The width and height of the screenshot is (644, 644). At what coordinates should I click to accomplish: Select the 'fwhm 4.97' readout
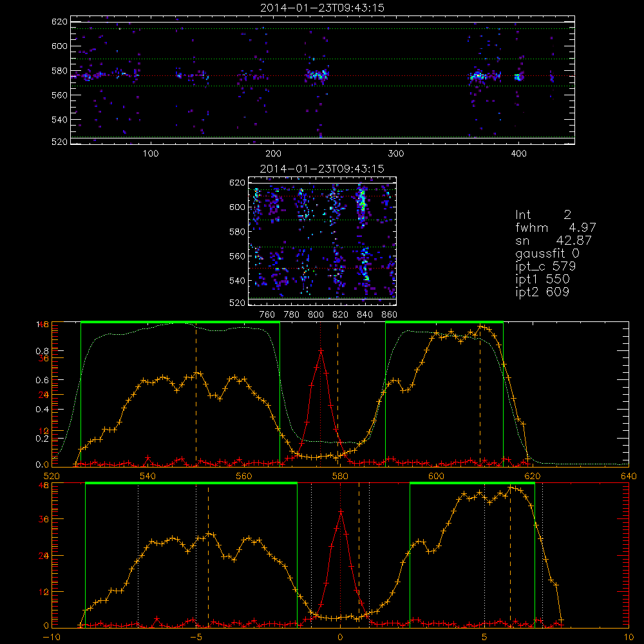(x=555, y=227)
